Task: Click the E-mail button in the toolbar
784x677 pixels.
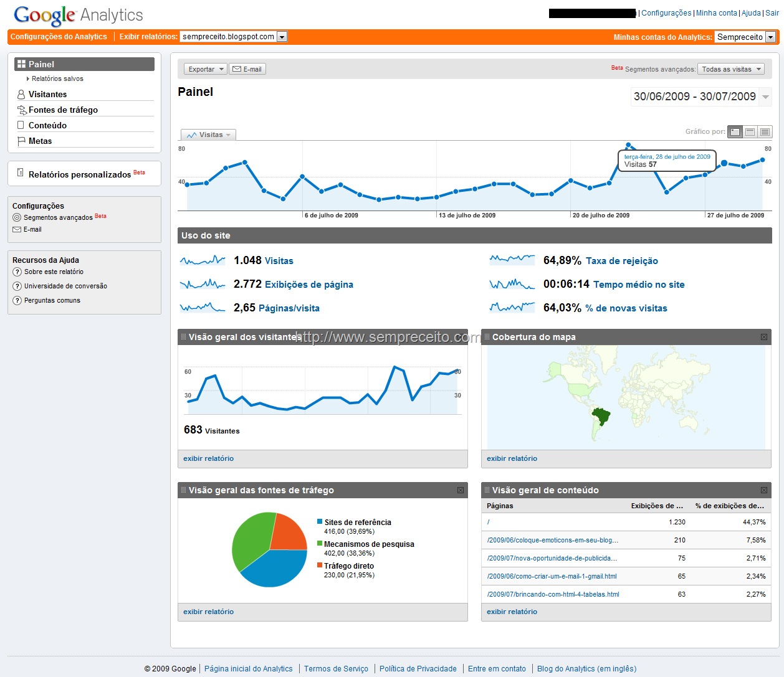Action: 247,69
